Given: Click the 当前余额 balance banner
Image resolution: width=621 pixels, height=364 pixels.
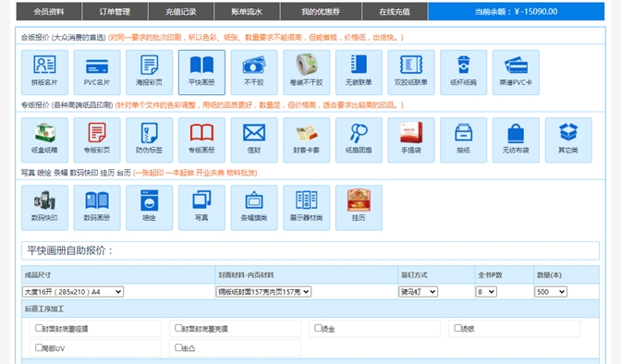Looking at the screenshot, I should pyautogui.click(x=517, y=11).
